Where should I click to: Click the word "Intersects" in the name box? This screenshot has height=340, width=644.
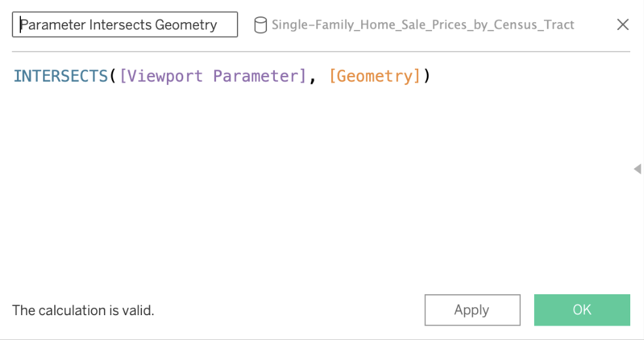tap(120, 25)
